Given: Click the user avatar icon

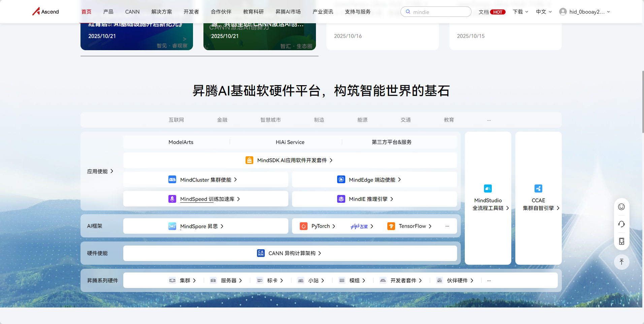Looking at the screenshot, I should tap(562, 12).
